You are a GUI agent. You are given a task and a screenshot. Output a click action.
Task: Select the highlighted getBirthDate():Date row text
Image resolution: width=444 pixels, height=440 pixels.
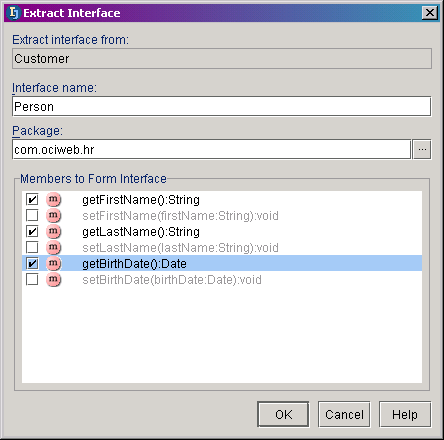(134, 264)
